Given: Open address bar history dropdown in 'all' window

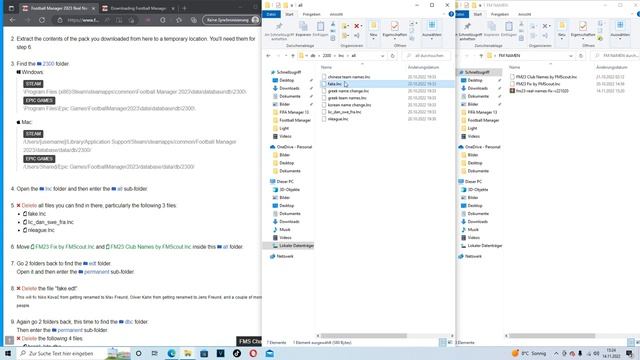Looking at the screenshot, I should (382, 56).
